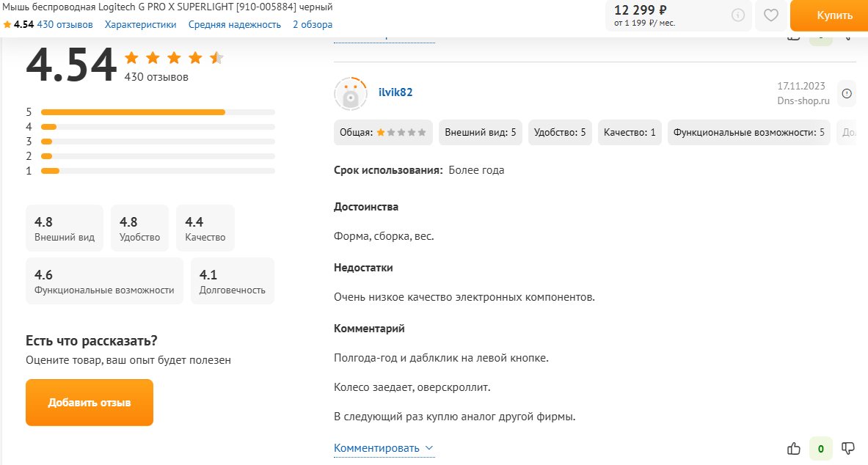Click 'Полгода-год и даблклик на левой кнопке.'
The image size is (868, 465).
pos(441,358)
